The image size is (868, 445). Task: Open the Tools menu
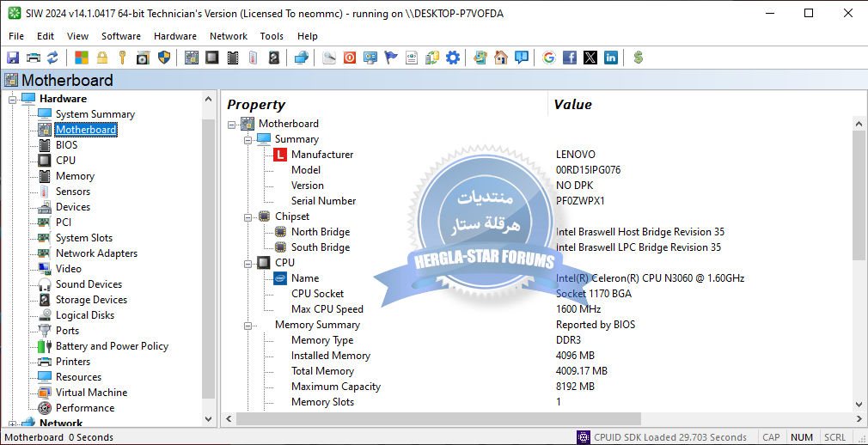click(272, 36)
